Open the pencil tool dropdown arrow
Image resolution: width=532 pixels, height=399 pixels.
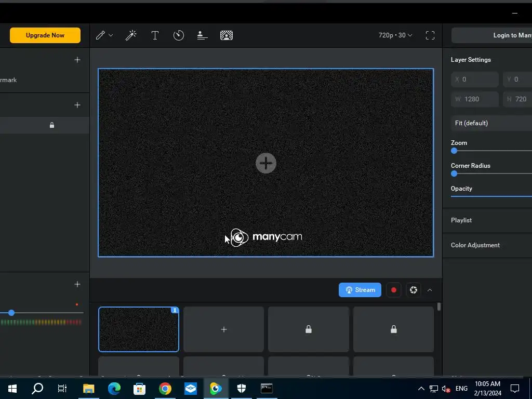coord(111,35)
